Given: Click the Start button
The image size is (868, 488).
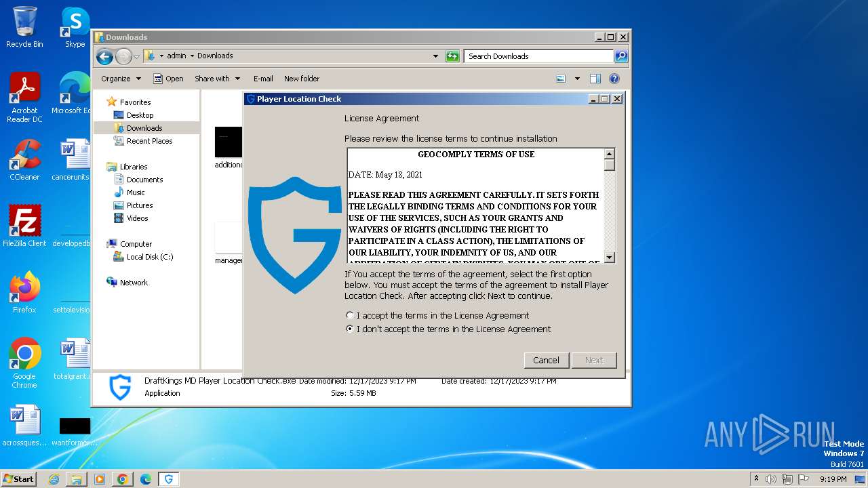Looking at the screenshot, I should [x=18, y=479].
